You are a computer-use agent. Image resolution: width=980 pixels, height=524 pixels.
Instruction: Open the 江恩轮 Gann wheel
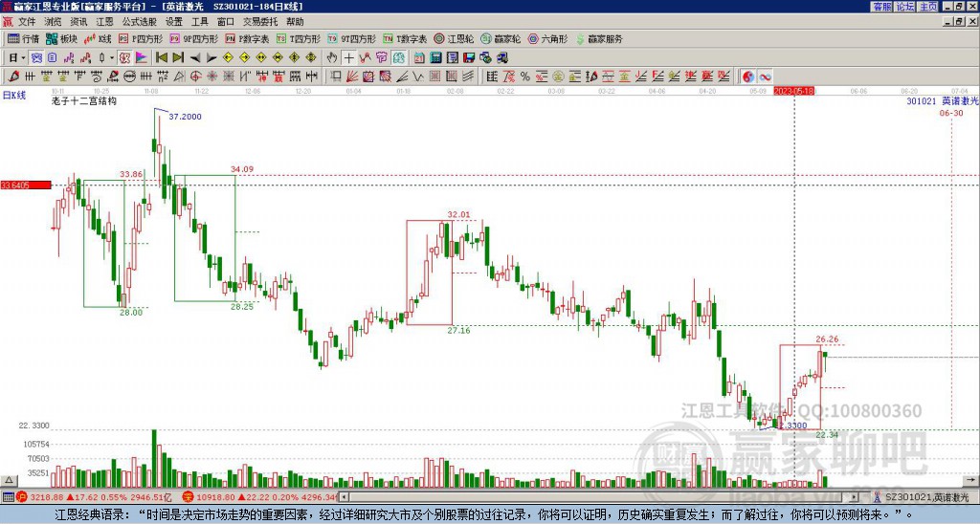(x=455, y=38)
